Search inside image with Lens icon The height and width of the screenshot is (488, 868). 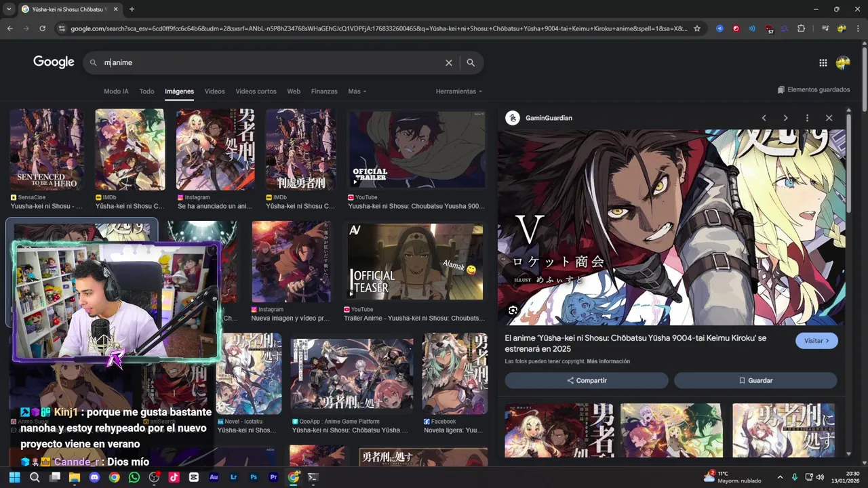513,310
